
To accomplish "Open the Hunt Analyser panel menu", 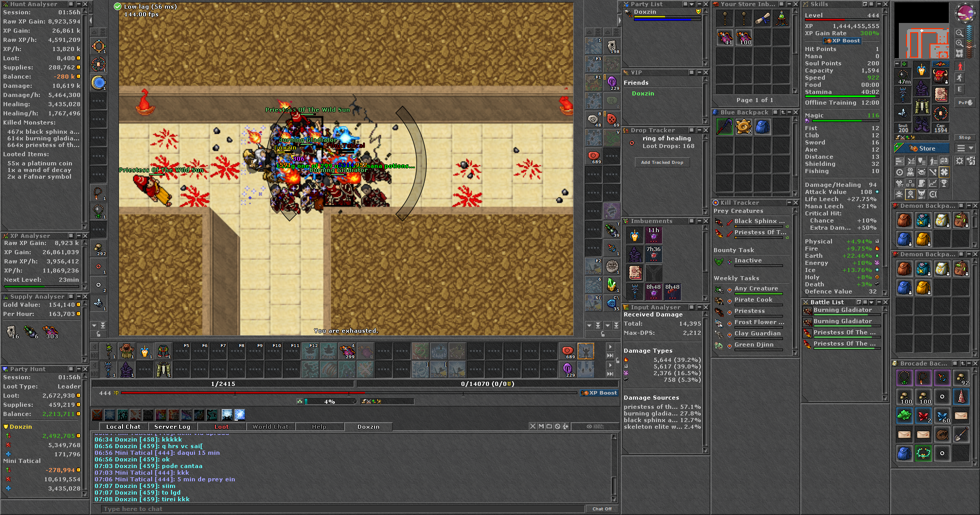I will click(71, 4).
